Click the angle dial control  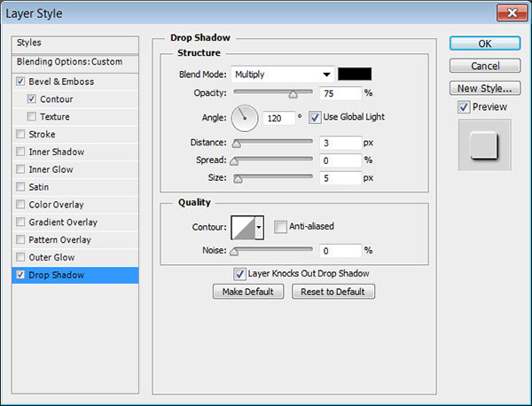pos(245,117)
